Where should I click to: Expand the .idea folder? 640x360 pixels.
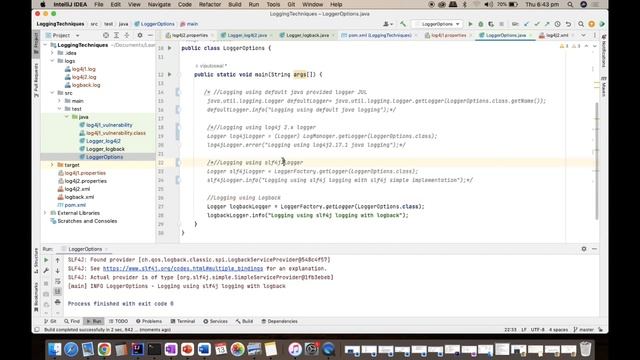[x=52, y=53]
